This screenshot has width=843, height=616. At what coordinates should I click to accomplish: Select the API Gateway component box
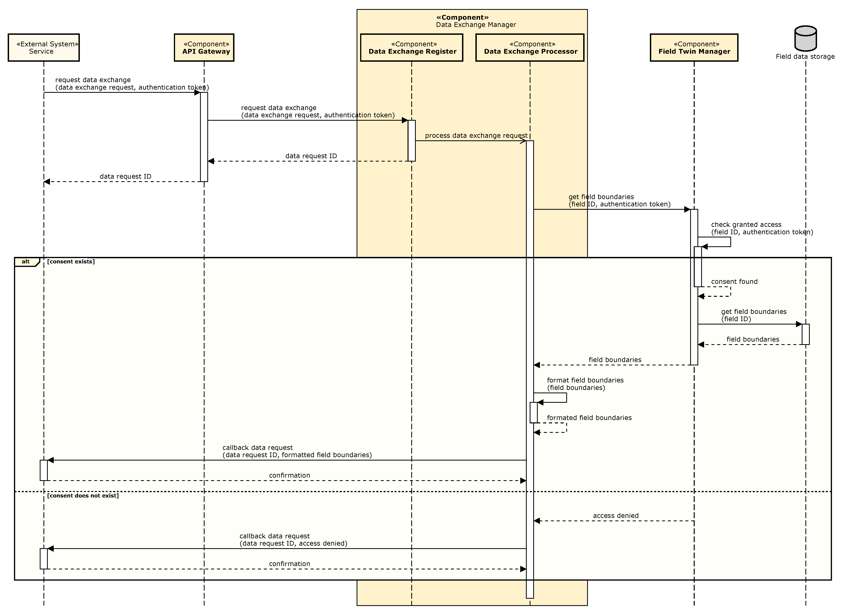click(x=204, y=48)
